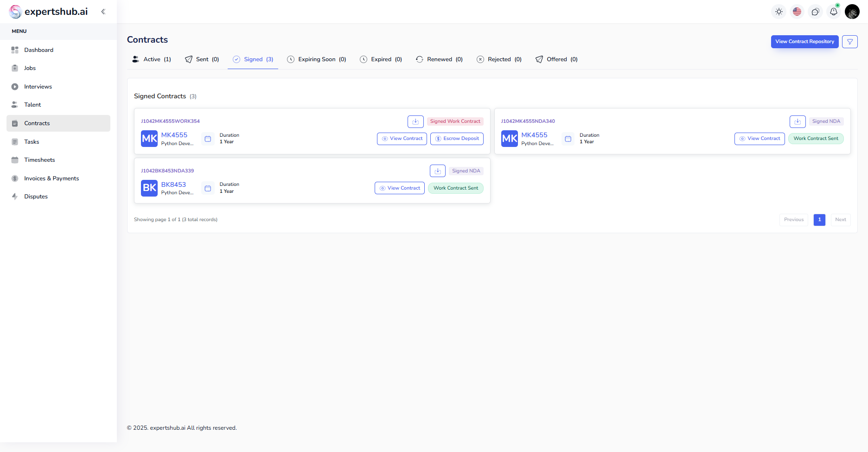Open the Offered (0) tab
Screen dimensions: 868x452
557,59
